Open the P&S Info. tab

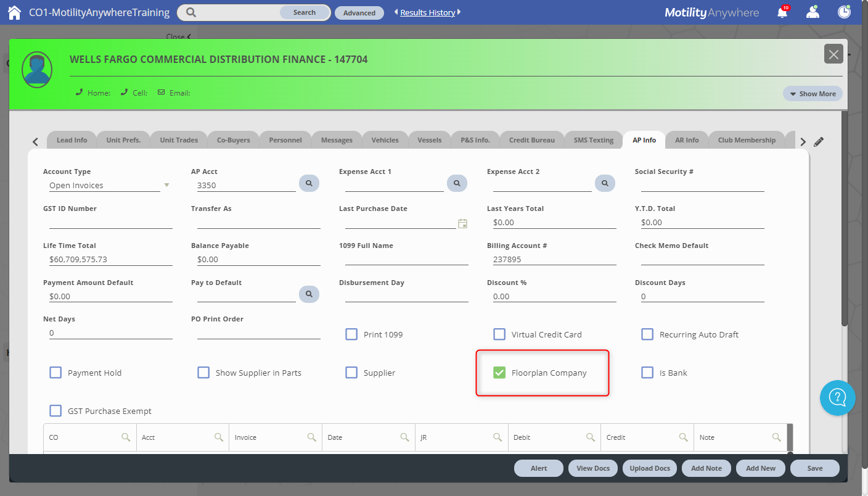[475, 140]
